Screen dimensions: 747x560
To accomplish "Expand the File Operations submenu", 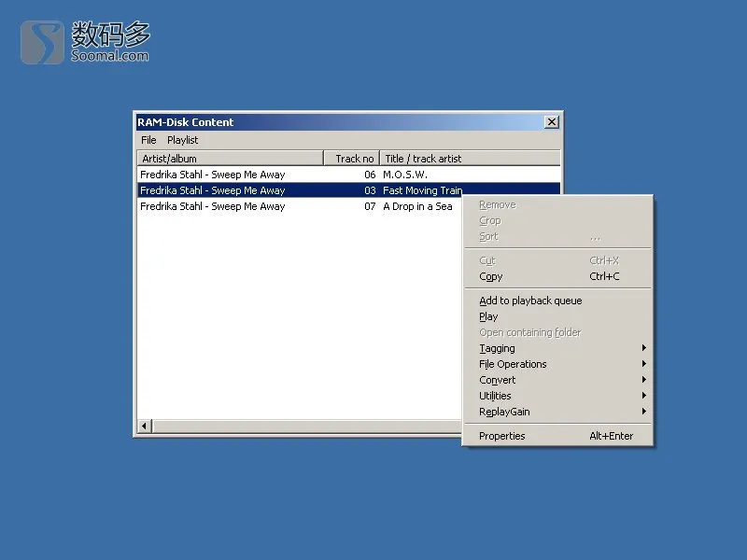I will click(x=557, y=364).
